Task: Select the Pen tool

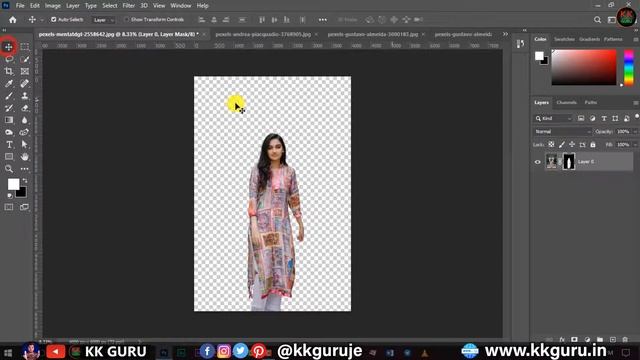Action: [25, 132]
